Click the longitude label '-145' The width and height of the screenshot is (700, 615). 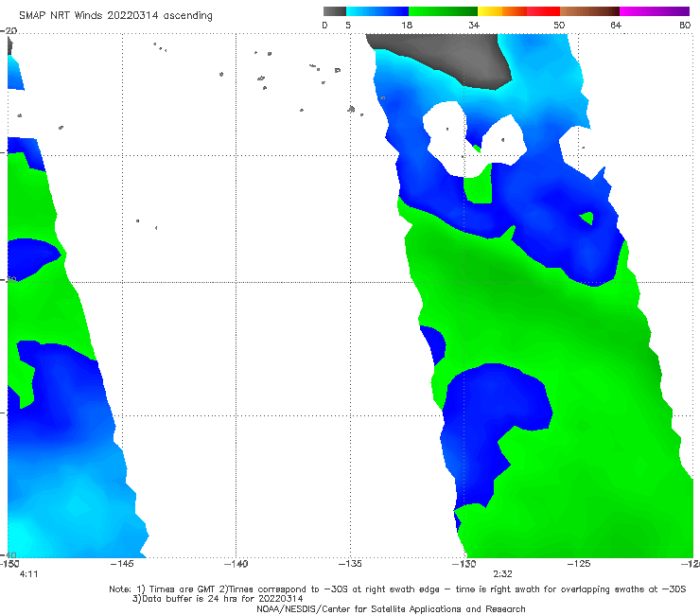[x=122, y=564]
